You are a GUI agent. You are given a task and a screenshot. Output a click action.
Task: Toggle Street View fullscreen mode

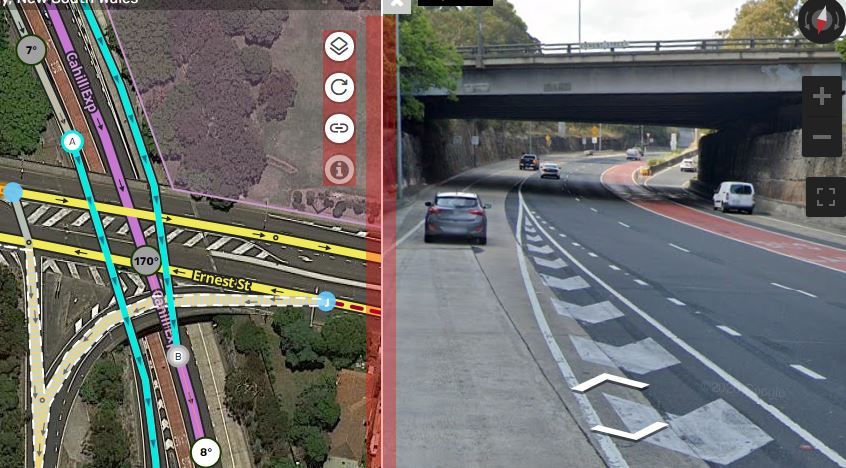pos(825,197)
